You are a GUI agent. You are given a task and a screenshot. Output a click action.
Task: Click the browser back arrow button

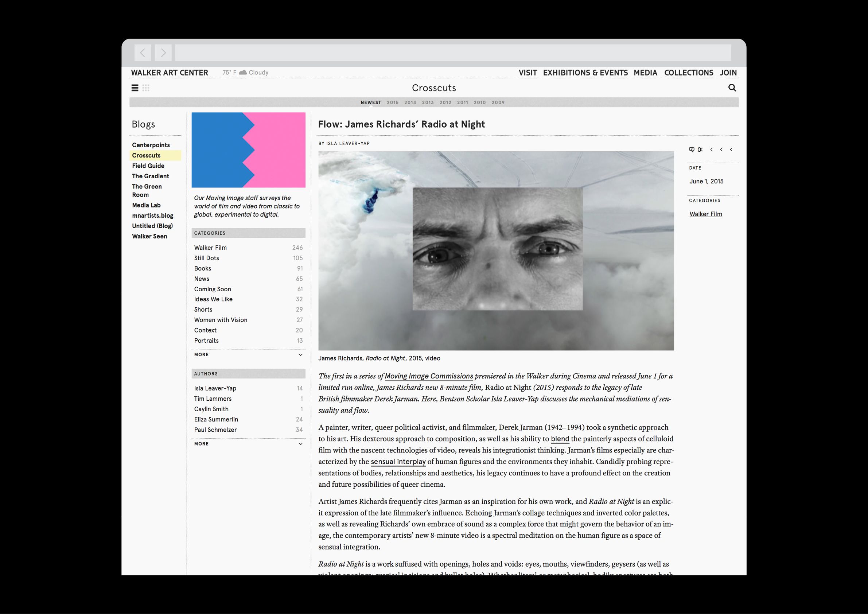[x=143, y=53]
